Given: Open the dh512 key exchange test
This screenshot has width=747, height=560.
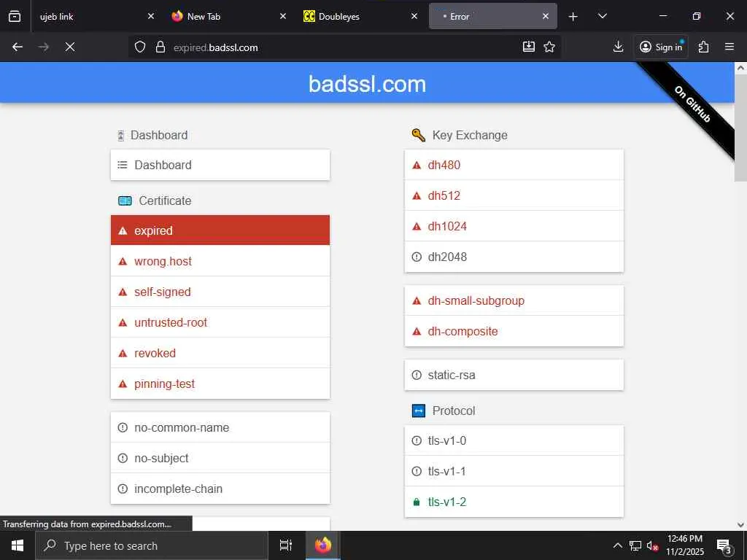Looking at the screenshot, I should click(x=514, y=195).
